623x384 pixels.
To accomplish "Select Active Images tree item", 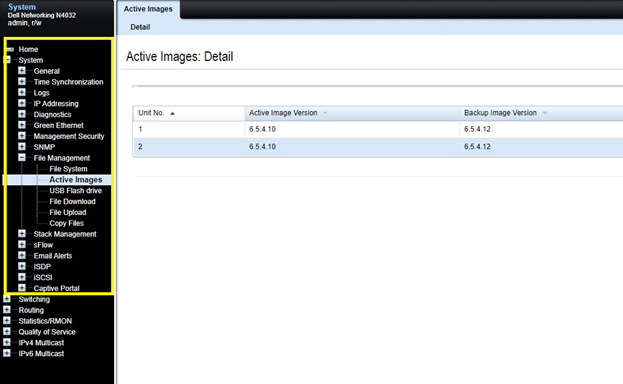I will tap(75, 180).
